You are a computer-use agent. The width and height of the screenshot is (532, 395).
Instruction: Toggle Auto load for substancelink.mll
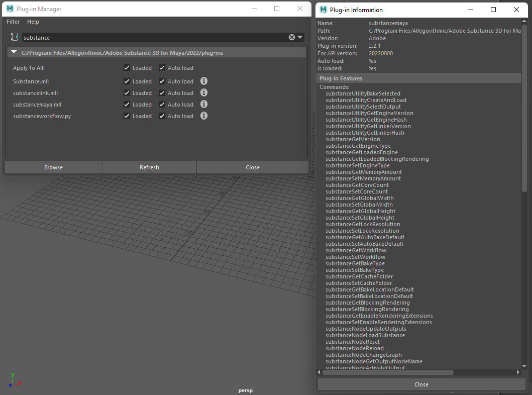(162, 92)
